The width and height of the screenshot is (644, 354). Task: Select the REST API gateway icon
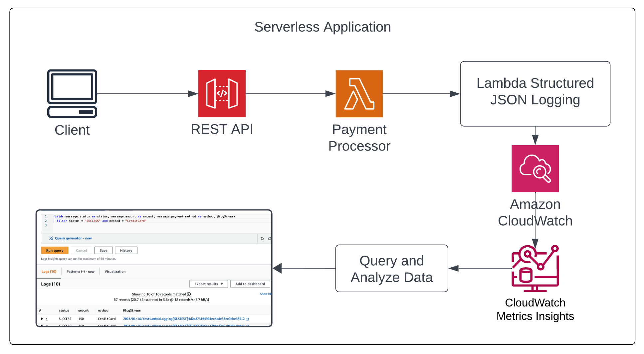[x=222, y=93]
